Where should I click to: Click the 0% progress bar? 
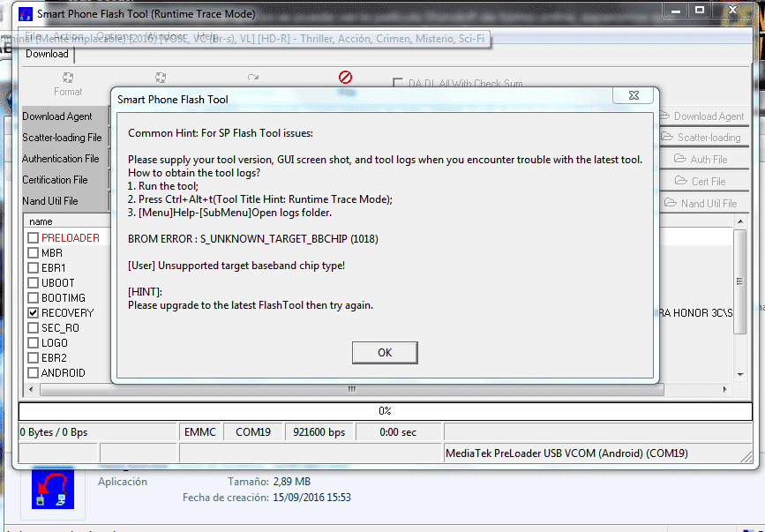pos(385,411)
